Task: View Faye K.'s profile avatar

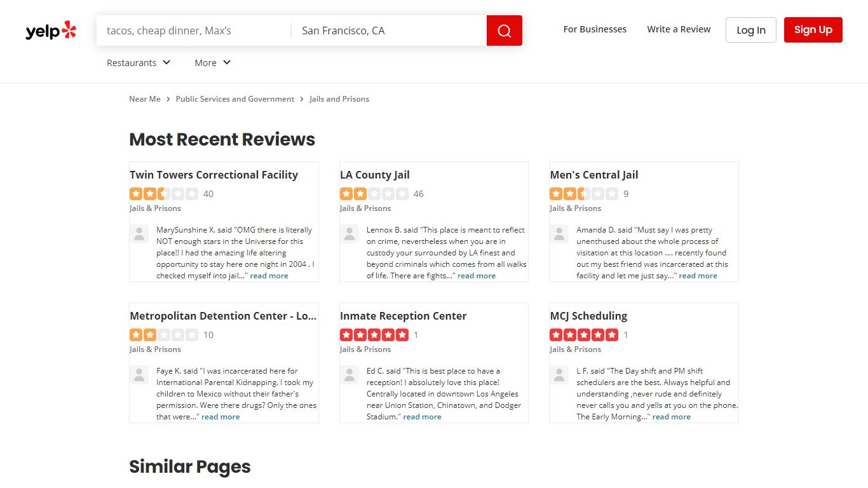Action: [139, 375]
